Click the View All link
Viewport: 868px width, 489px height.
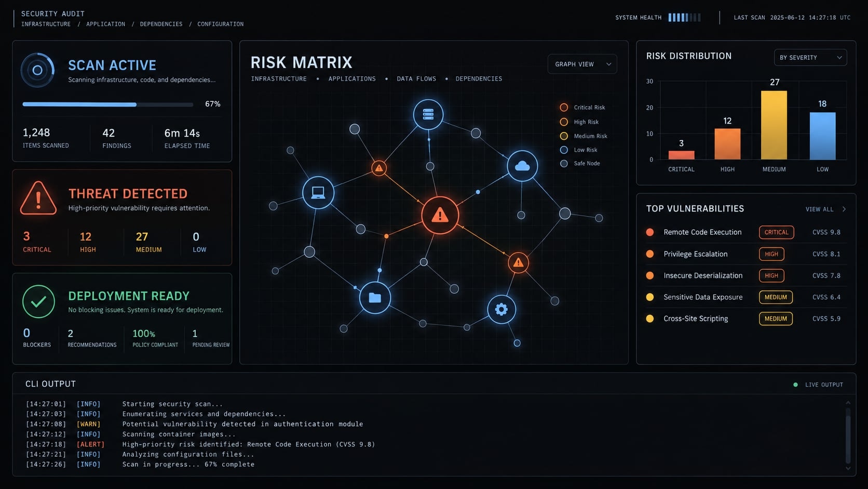(819, 209)
